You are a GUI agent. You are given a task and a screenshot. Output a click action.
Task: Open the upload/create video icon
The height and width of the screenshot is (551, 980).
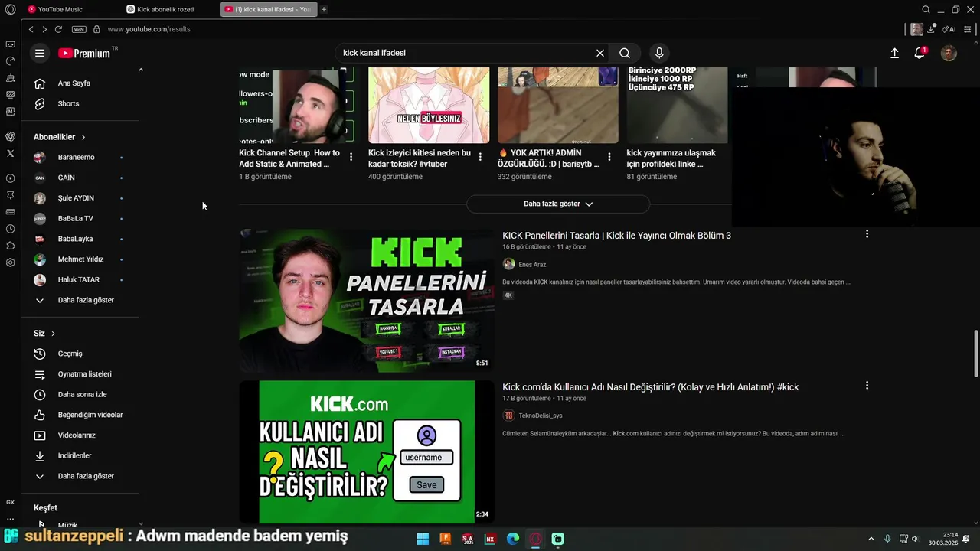coord(894,53)
